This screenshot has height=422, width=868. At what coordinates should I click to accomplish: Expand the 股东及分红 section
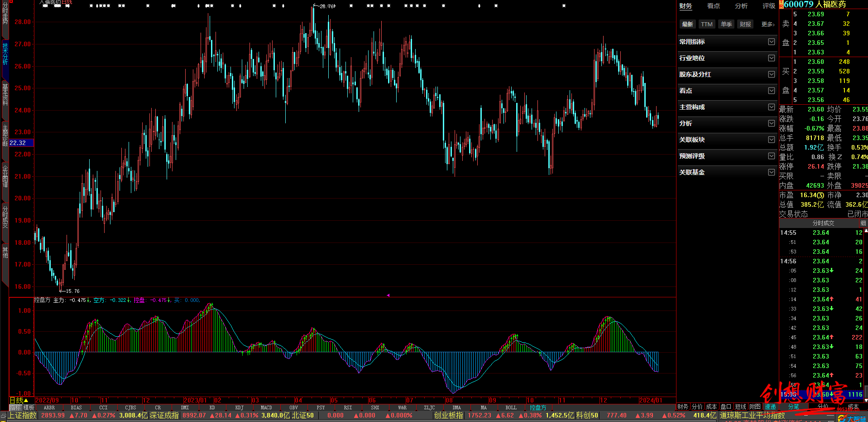point(727,74)
